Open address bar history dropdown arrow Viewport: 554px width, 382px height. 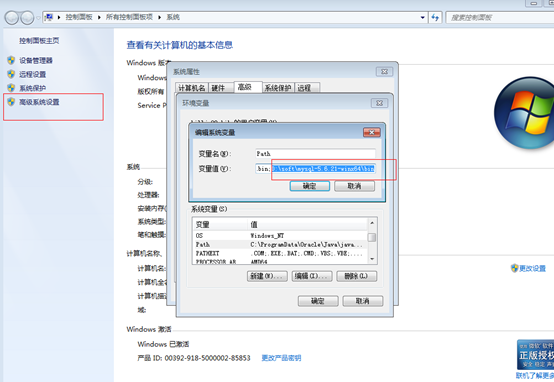(x=423, y=17)
